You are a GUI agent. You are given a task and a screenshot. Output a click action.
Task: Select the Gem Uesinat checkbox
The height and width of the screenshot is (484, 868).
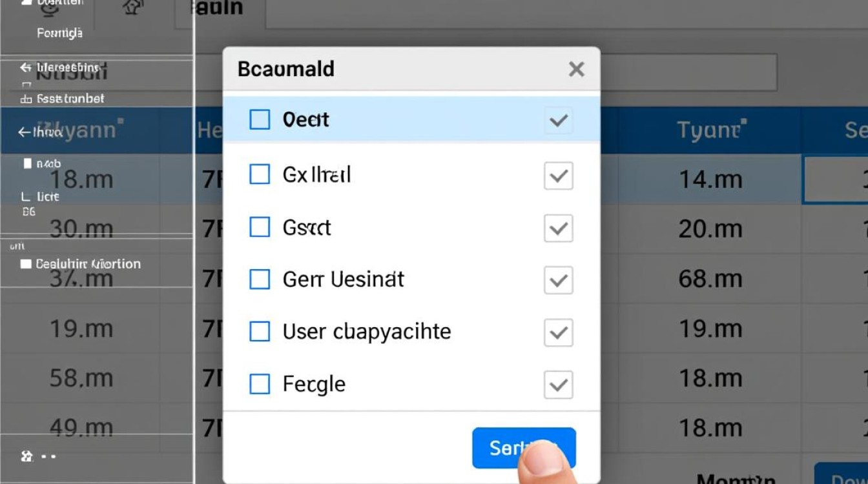[x=260, y=279]
